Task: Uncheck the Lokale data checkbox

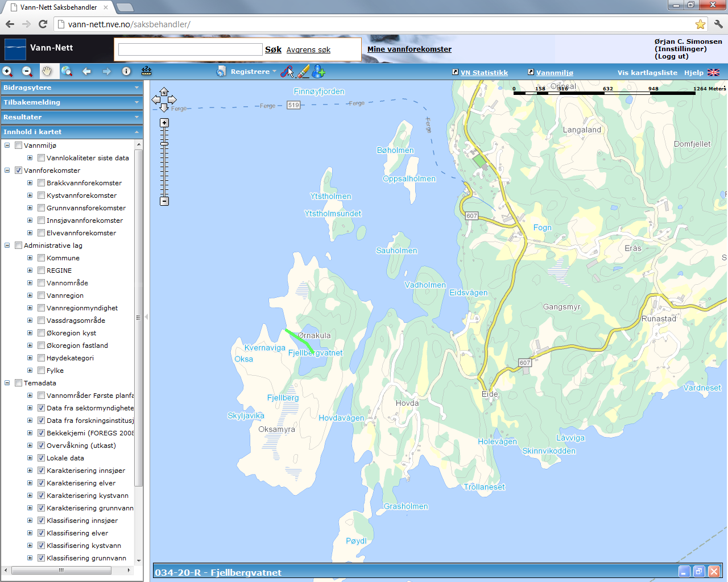Action: [x=41, y=458]
